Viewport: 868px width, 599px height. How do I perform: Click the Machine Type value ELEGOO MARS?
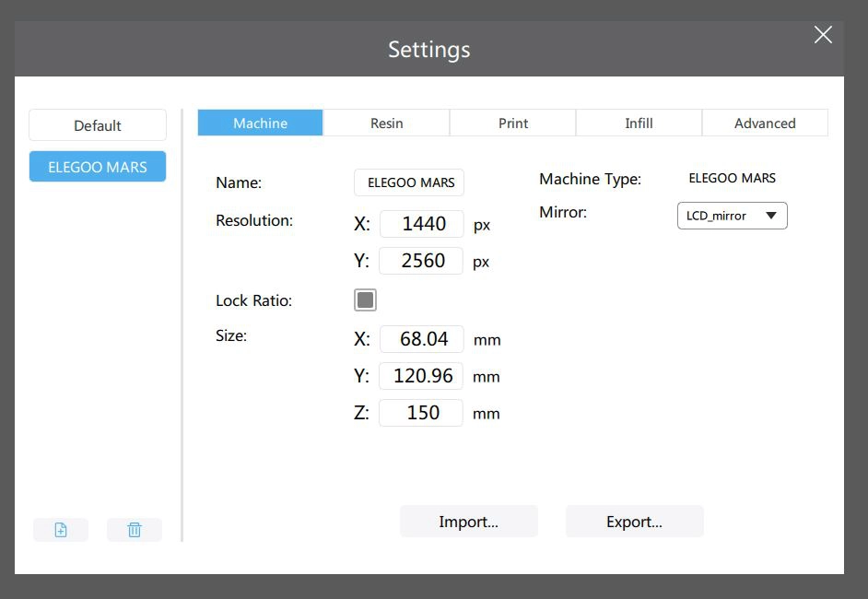[x=732, y=178]
